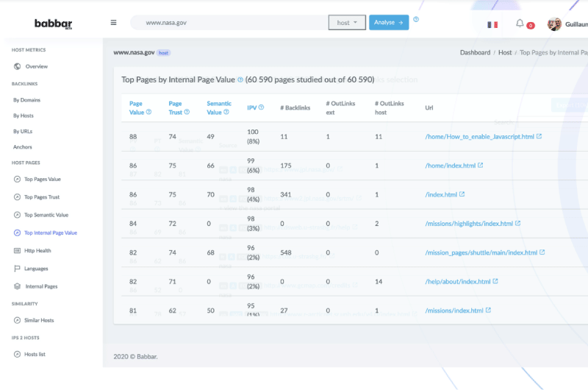Open Internal Pages page
Image resolution: width=588 pixels, height=390 pixels.
click(41, 286)
